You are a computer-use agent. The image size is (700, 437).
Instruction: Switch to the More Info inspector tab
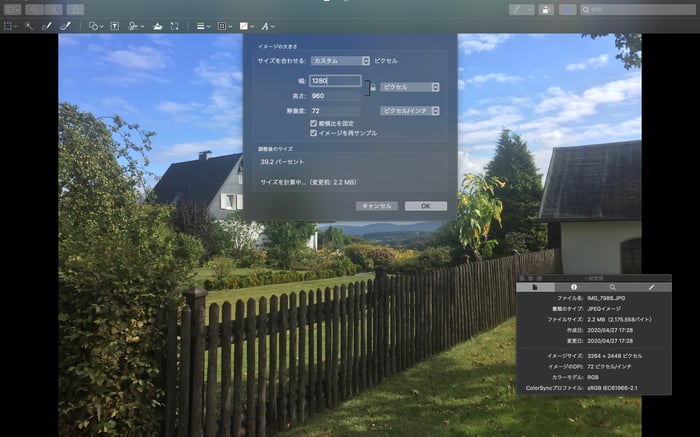574,287
